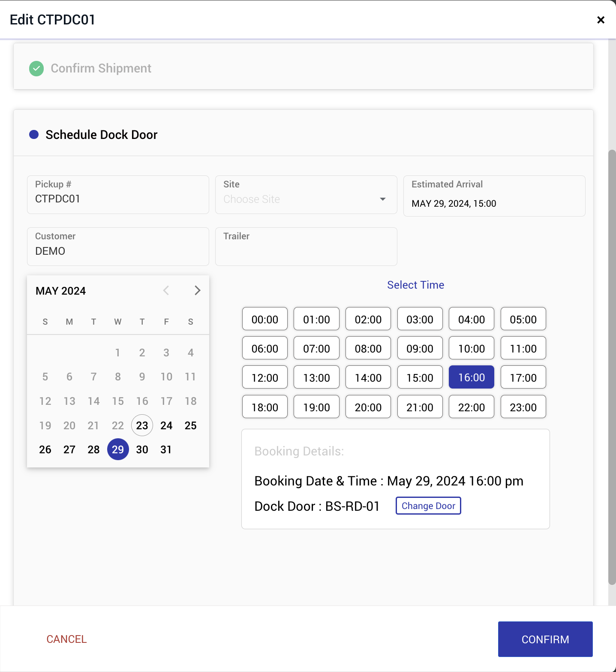Select the 06:00 time slot
This screenshot has height=672, width=616.
pos(265,348)
